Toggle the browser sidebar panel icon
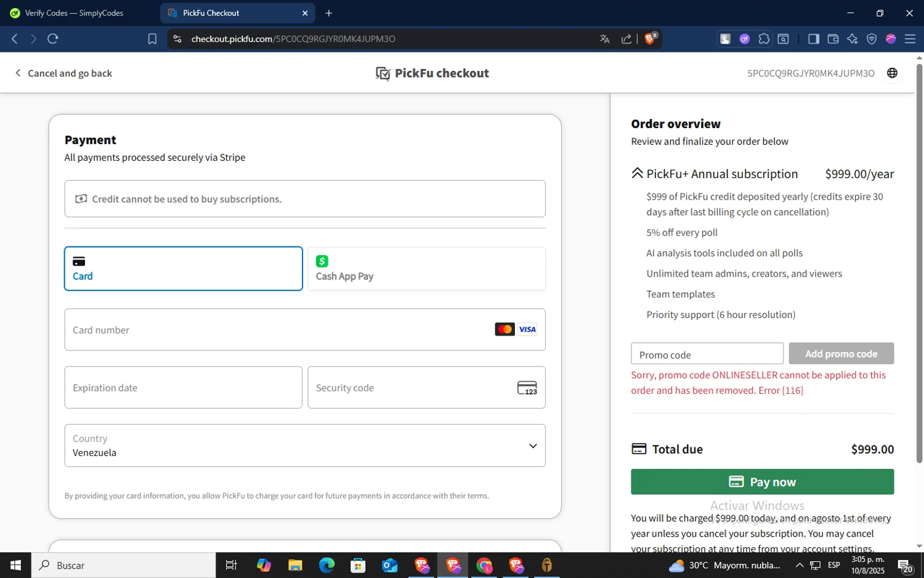Image resolution: width=924 pixels, height=578 pixels. point(814,39)
